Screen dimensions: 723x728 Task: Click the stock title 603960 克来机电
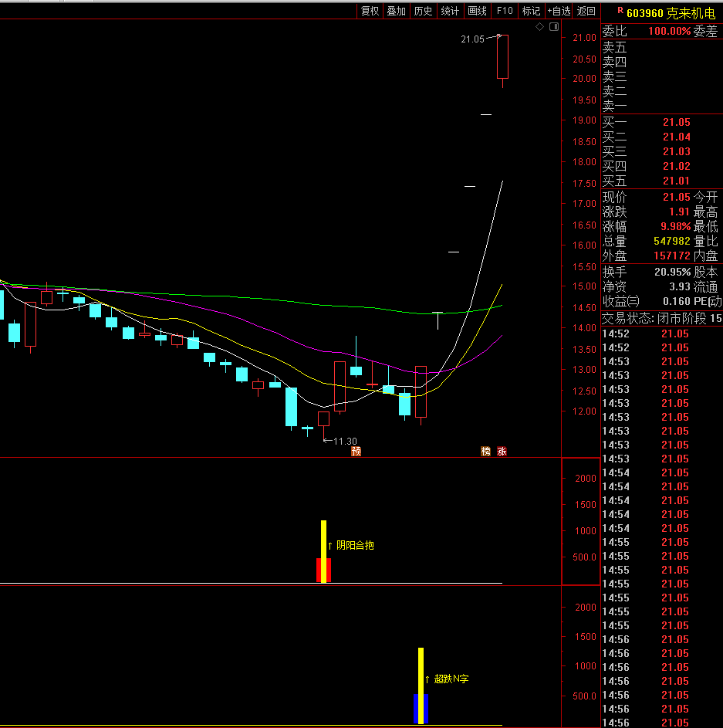671,13
